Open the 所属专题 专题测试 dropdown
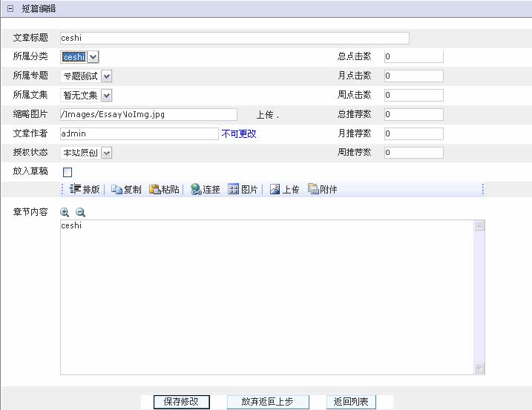The height and width of the screenshot is (410, 532). (86, 76)
